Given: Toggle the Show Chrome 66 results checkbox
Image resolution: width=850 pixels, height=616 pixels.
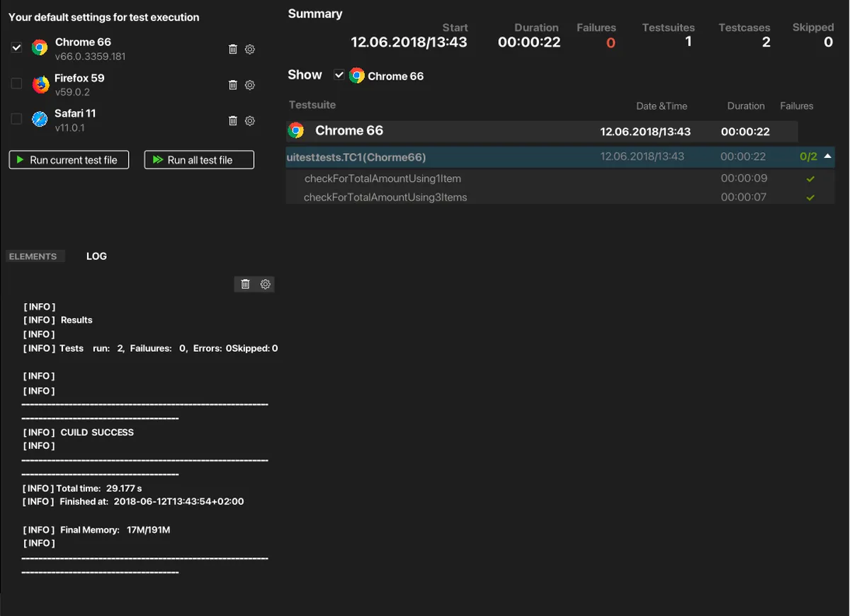Looking at the screenshot, I should tap(339, 75).
